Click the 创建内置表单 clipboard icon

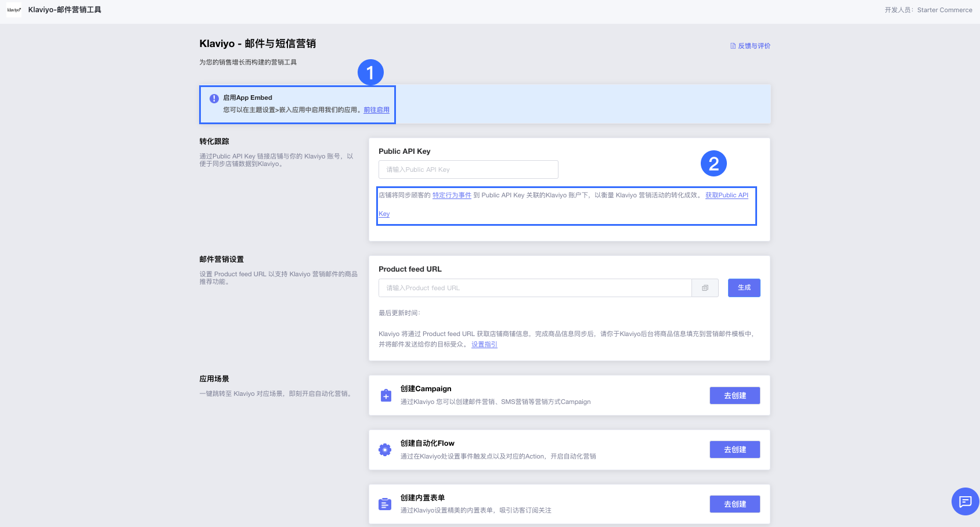click(x=385, y=504)
